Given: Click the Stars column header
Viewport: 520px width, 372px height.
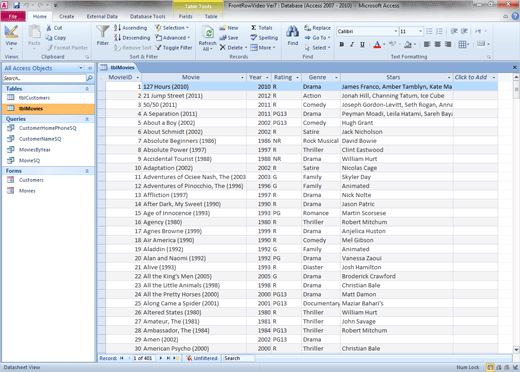Looking at the screenshot, I should pos(397,77).
